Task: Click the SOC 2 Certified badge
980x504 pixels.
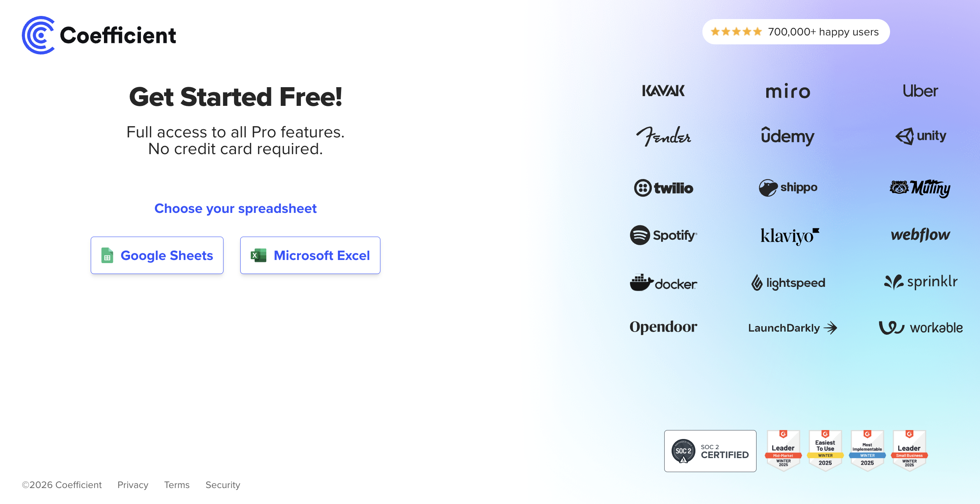Action: click(x=710, y=451)
